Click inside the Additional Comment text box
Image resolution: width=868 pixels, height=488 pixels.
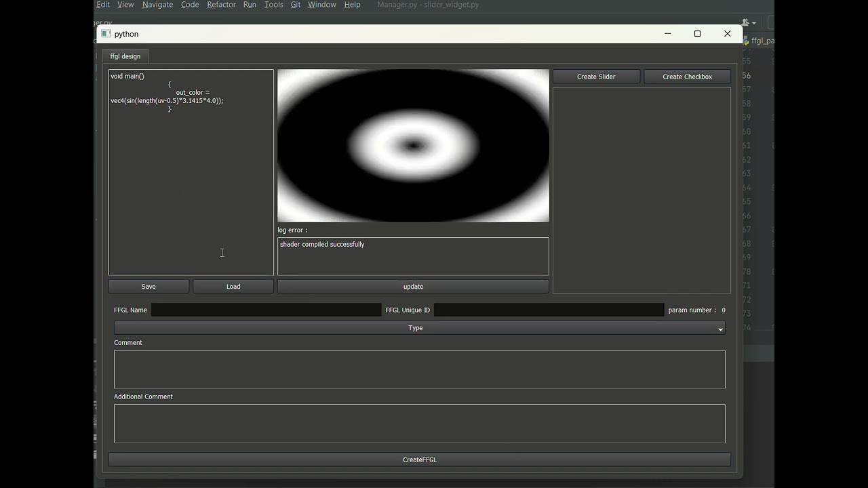click(419, 424)
